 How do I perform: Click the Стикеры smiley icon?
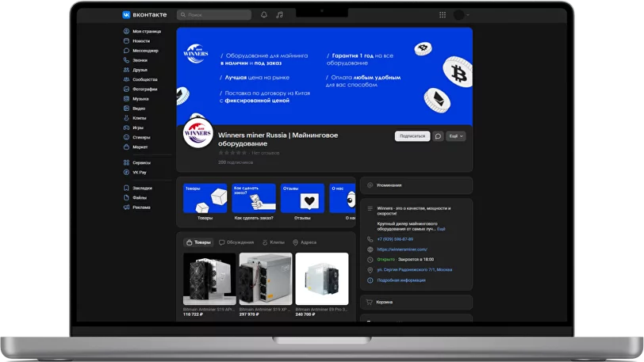[x=126, y=138]
